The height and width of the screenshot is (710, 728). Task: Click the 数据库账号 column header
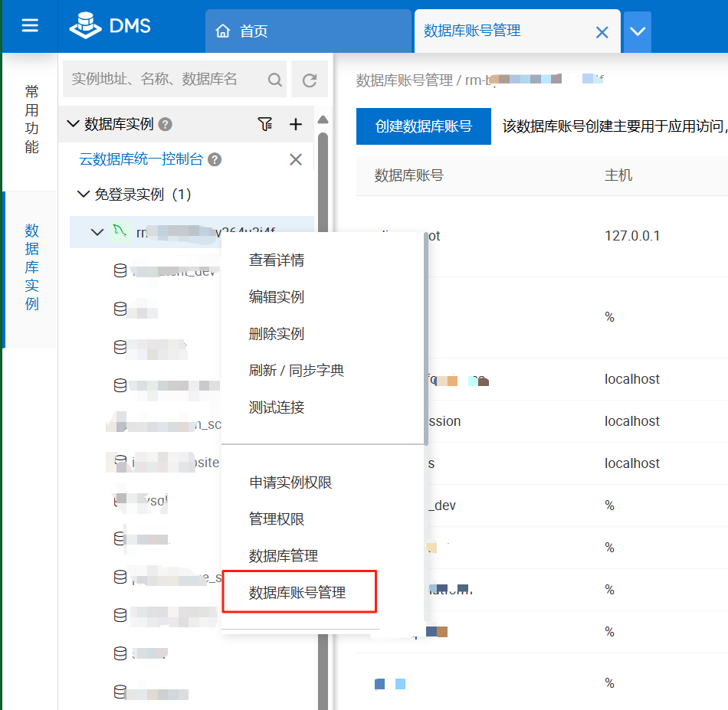[x=408, y=175]
